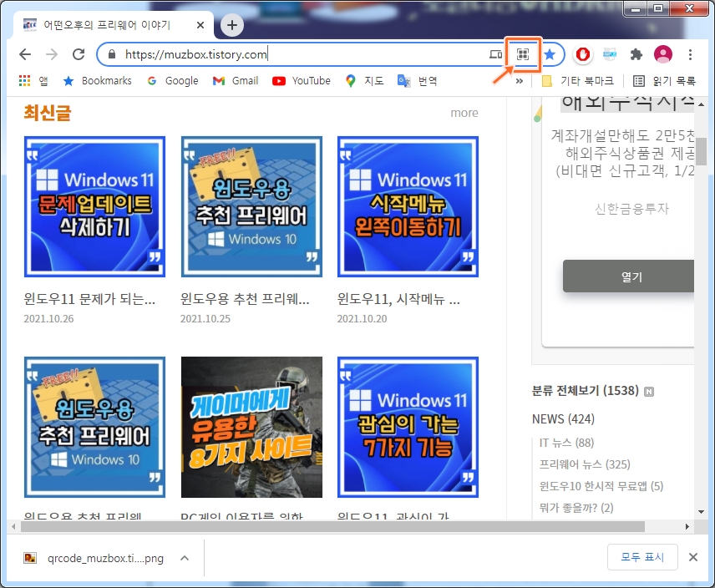This screenshot has height=588, width=715.
Task: Open the YouTube bookmark
Action: [x=302, y=81]
